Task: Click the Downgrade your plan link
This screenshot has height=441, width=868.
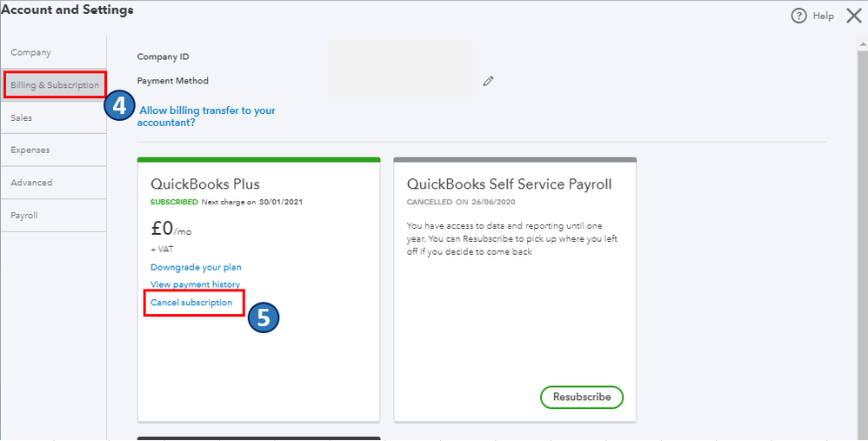Action: click(x=196, y=267)
